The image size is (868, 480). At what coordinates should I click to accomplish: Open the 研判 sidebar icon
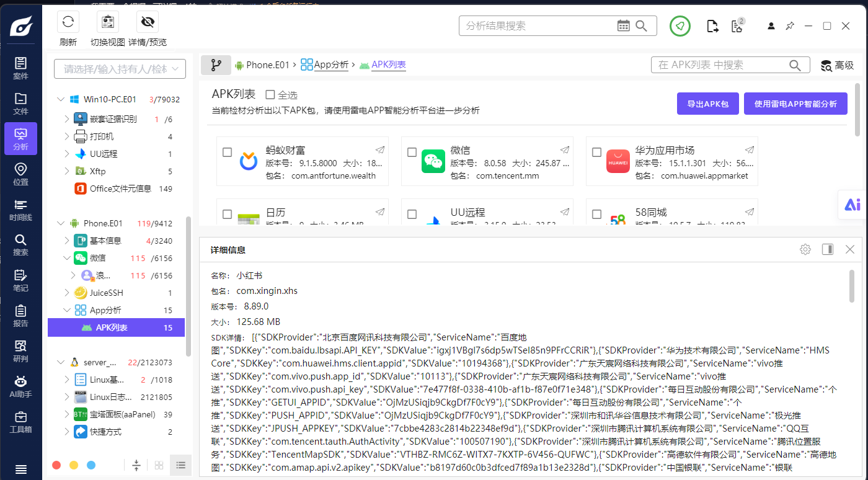pos(20,350)
